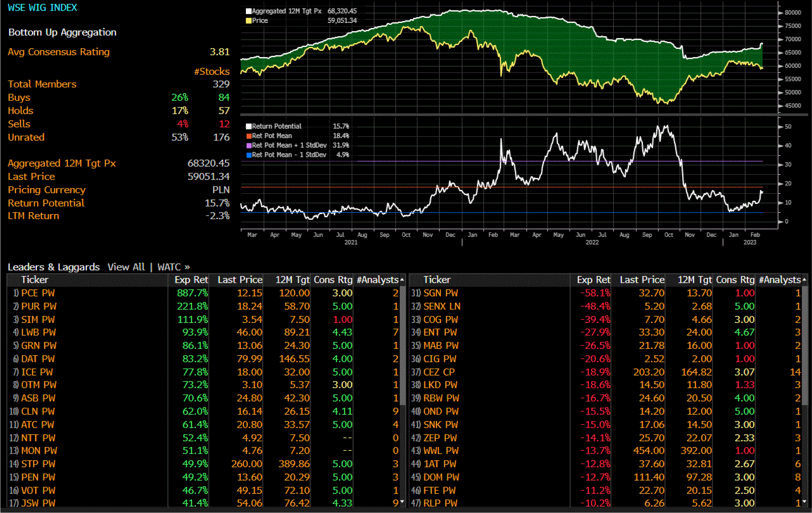Select row 9) ASB PW

pyautogui.click(x=203, y=398)
